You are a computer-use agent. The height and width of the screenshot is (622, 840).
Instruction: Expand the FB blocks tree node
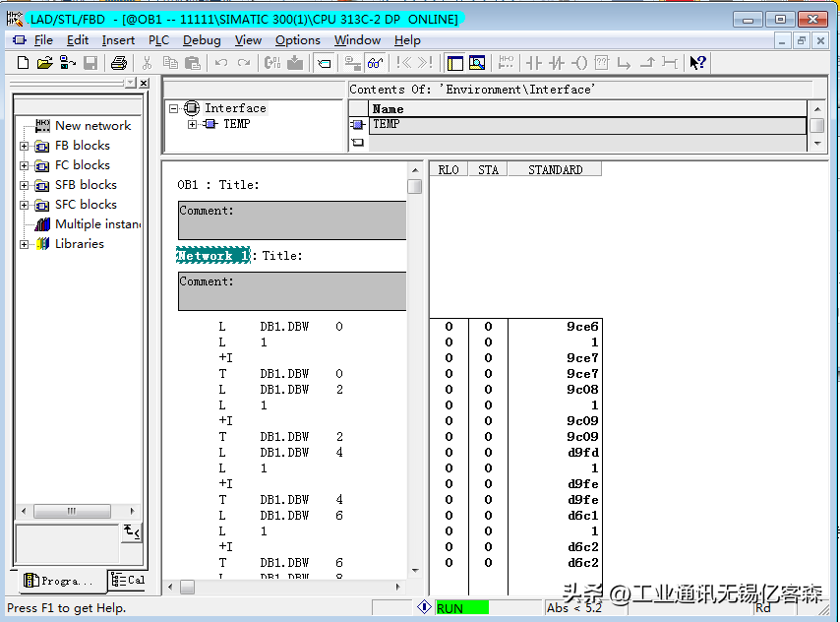pyautogui.click(x=25, y=146)
